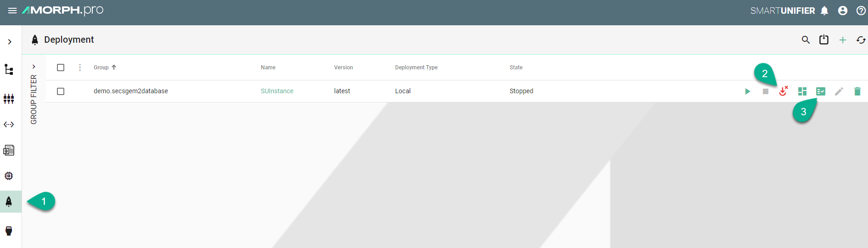The height and width of the screenshot is (248, 868).
Task: Click the 'latest' version cell
Action: [342, 91]
